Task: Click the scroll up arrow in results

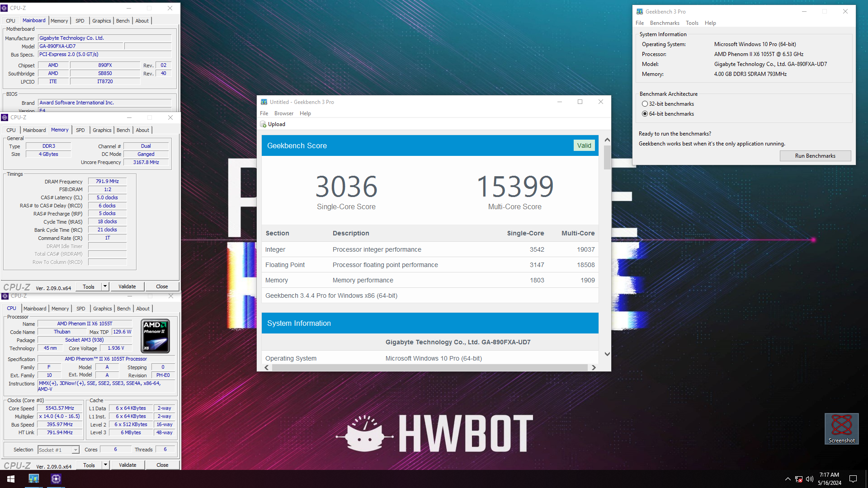Action: coord(607,140)
